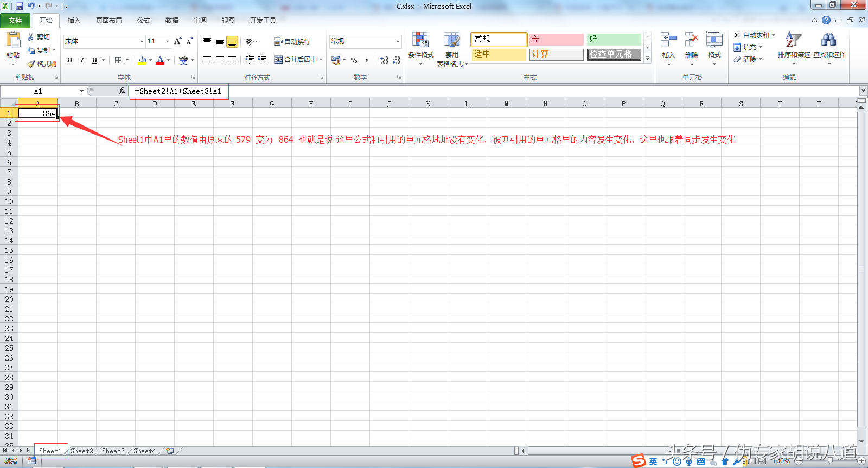Click the Cut scissors icon
868x468 pixels.
coord(31,37)
